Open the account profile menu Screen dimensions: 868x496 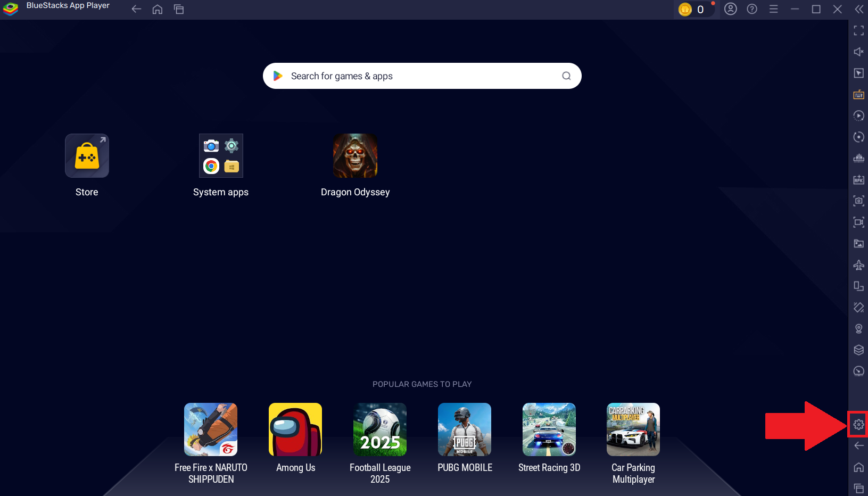coord(731,9)
